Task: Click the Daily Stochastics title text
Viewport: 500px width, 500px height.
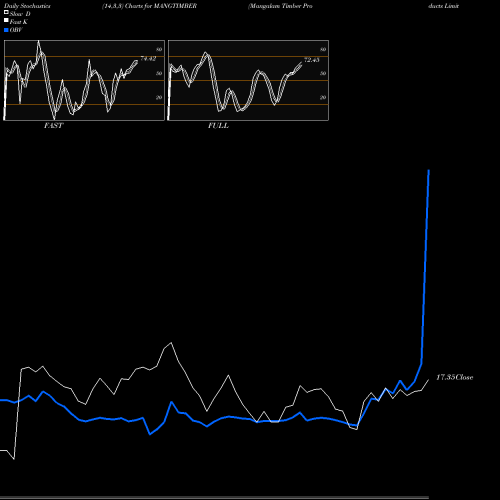Action: [27, 6]
